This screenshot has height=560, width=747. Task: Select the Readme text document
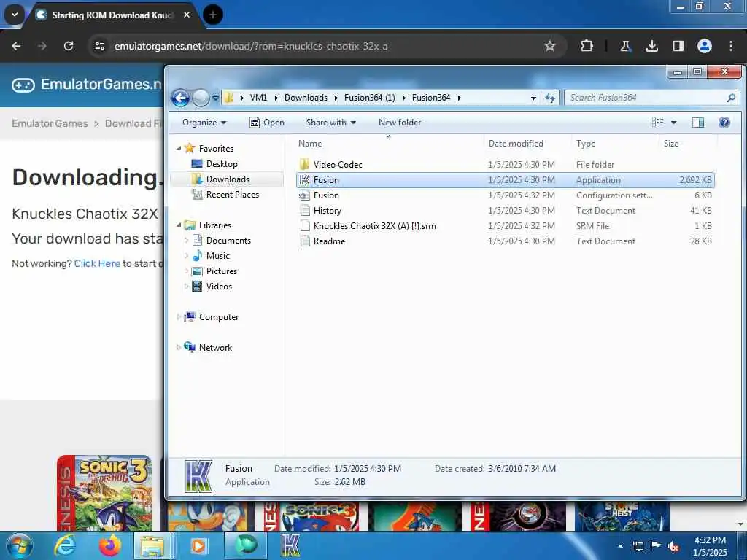pyautogui.click(x=329, y=241)
